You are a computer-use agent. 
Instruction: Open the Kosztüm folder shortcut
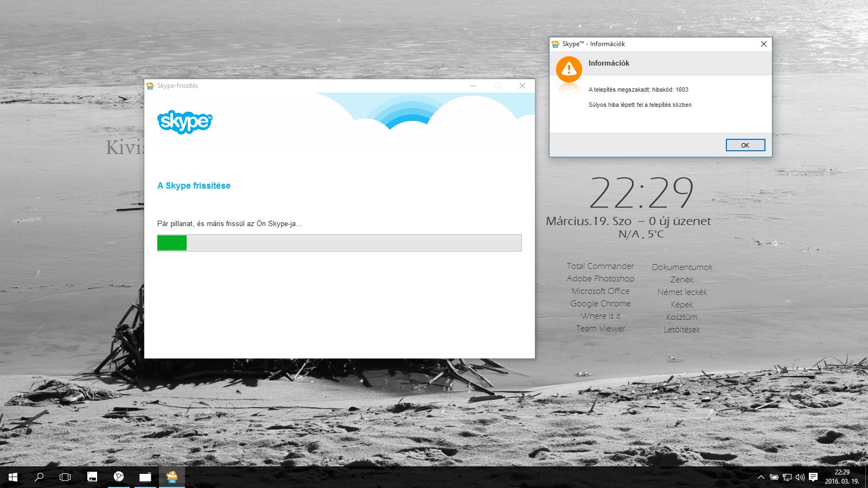point(682,317)
